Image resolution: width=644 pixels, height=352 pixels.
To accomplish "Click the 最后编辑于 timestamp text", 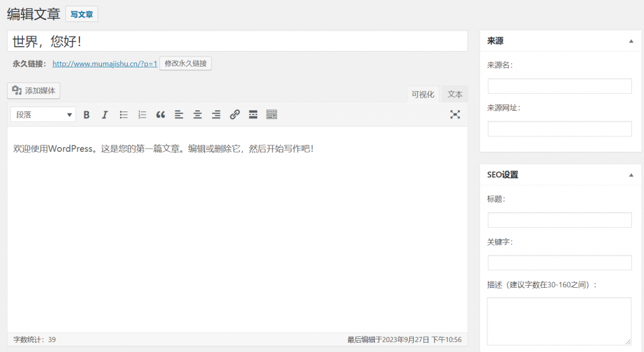I will [404, 339].
